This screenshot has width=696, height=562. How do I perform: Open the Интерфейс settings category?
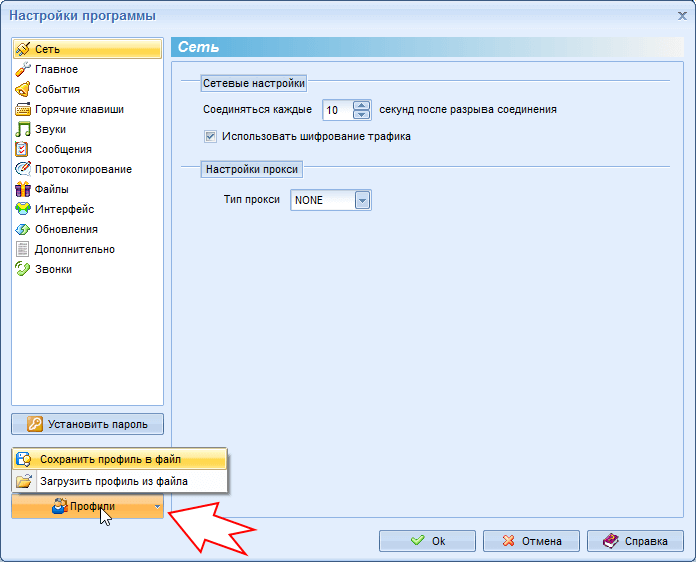(x=87, y=209)
